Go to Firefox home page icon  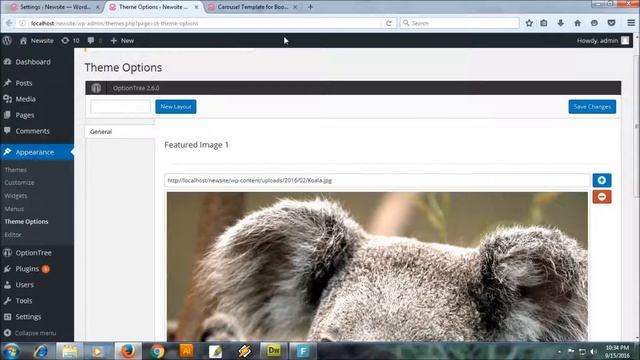click(x=577, y=23)
